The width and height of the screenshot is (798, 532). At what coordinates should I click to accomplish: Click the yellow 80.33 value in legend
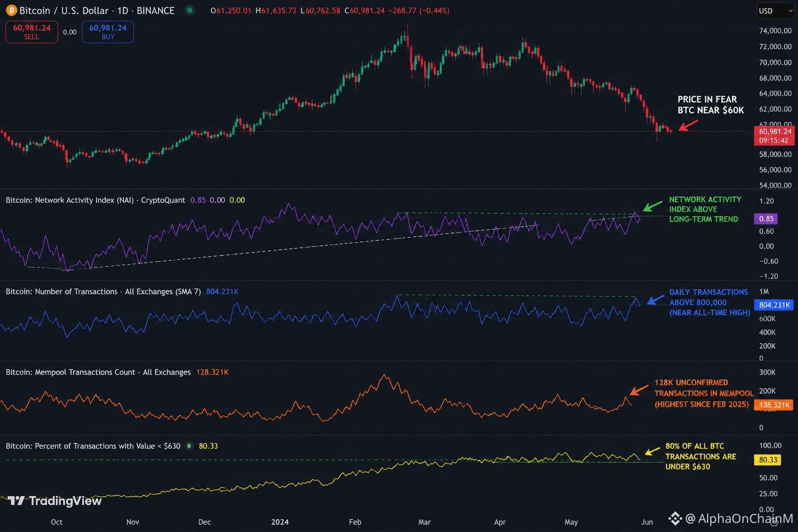pyautogui.click(x=208, y=446)
